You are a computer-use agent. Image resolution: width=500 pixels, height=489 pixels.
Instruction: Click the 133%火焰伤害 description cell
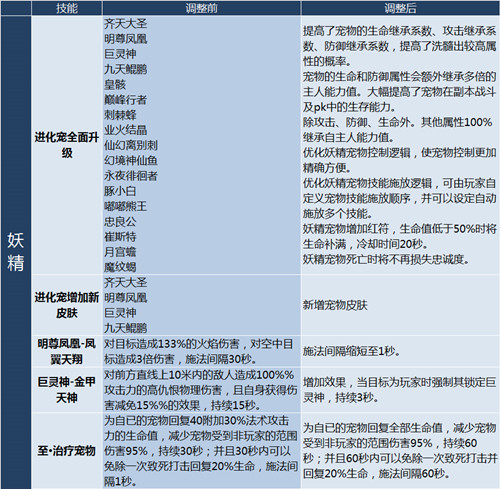coord(201,351)
